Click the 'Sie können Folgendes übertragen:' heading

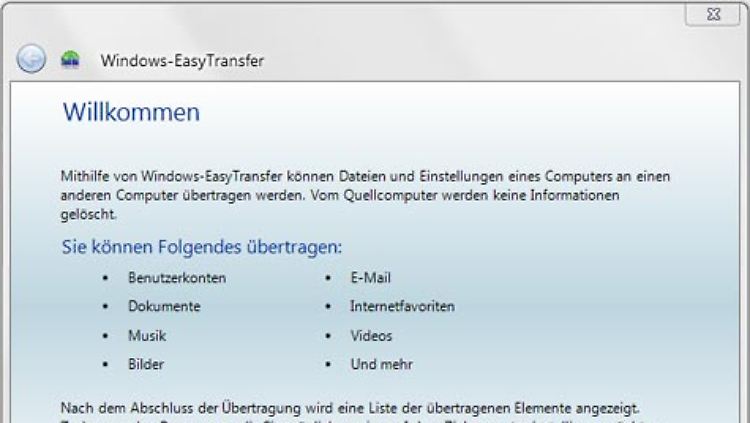202,247
